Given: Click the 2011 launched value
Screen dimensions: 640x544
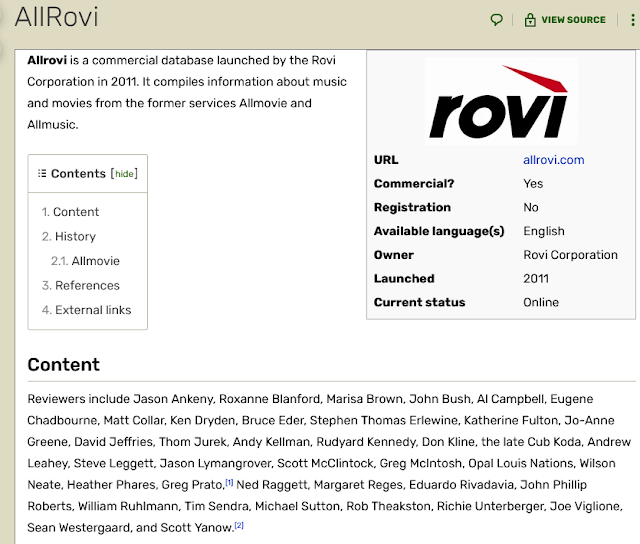Looking at the screenshot, I should 536,278.
